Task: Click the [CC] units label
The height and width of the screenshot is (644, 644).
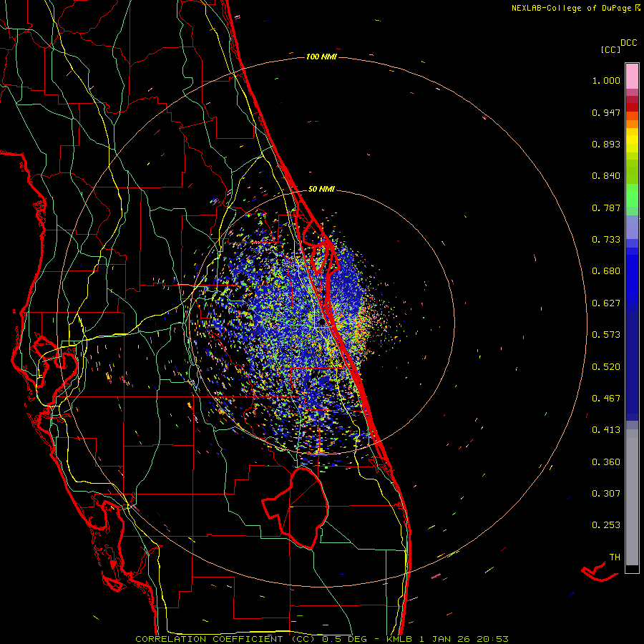Action: coord(610,49)
